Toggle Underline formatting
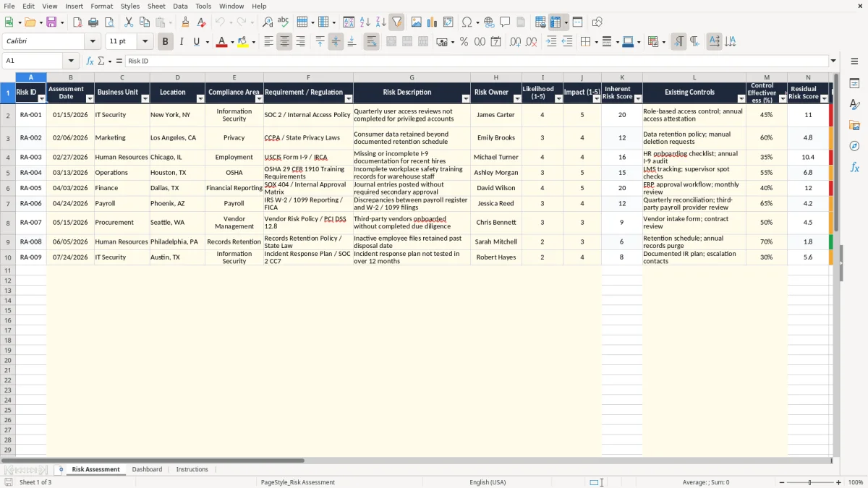Viewport: 868px width, 488px height. click(x=197, y=42)
